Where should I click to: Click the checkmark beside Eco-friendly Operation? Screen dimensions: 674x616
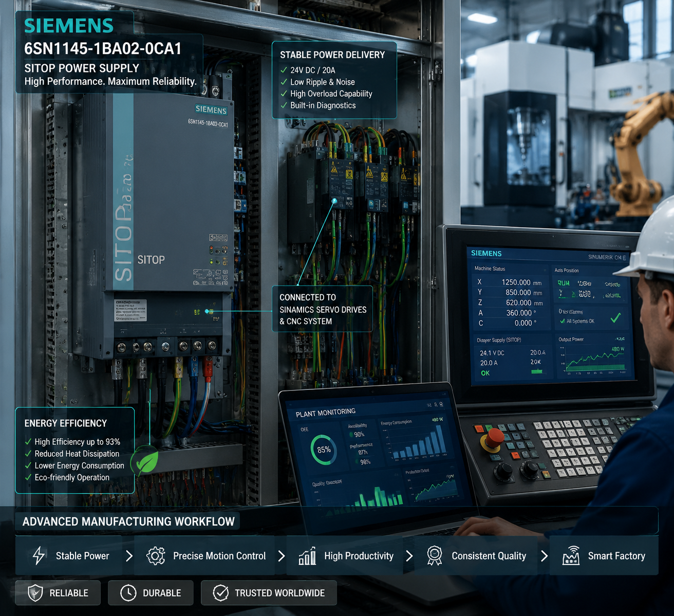pos(28,477)
